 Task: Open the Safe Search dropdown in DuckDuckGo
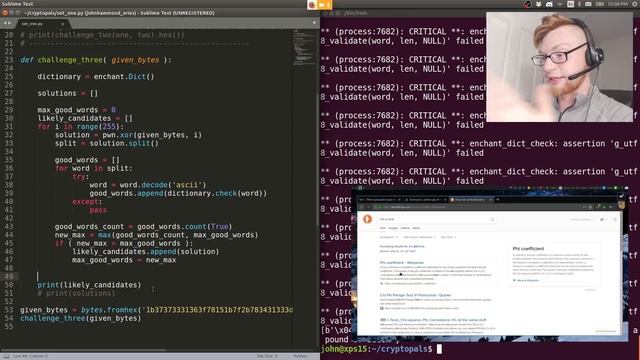(419, 237)
